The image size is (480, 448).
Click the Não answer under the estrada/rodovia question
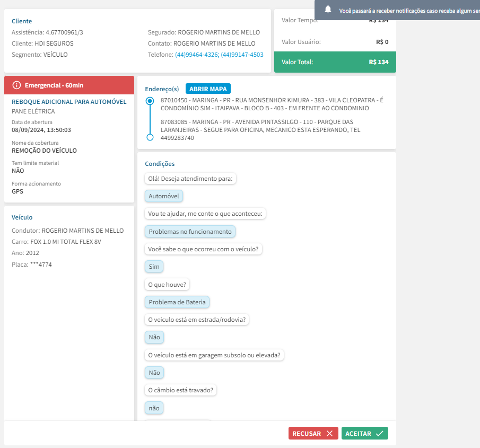click(154, 337)
